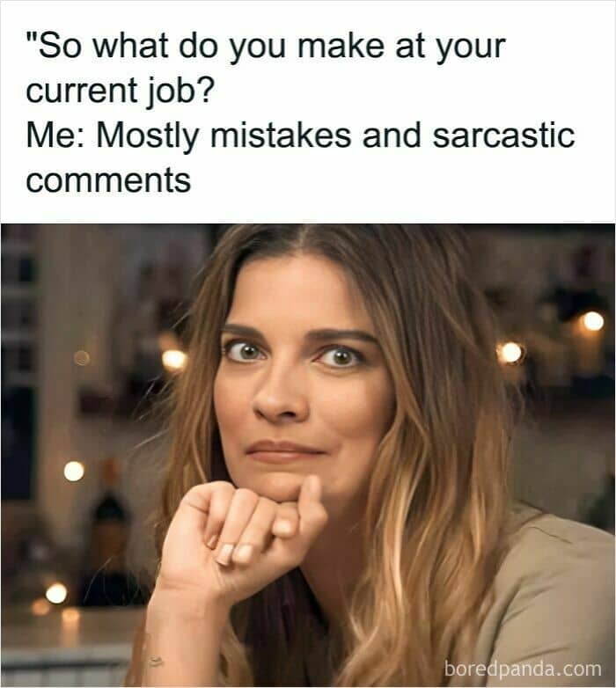Screen dimensions: 616x688
Task: Click the word "comments" in the caption
Action: (108, 180)
